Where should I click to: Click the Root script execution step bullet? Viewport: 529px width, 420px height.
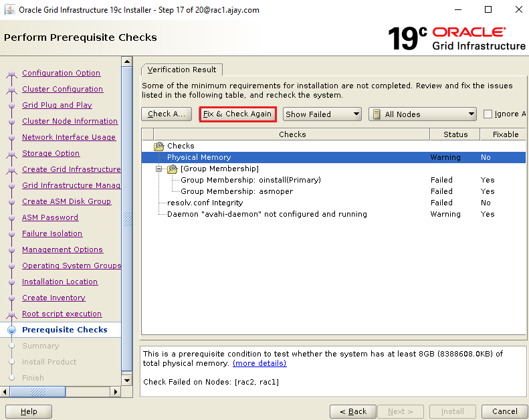tap(12, 314)
